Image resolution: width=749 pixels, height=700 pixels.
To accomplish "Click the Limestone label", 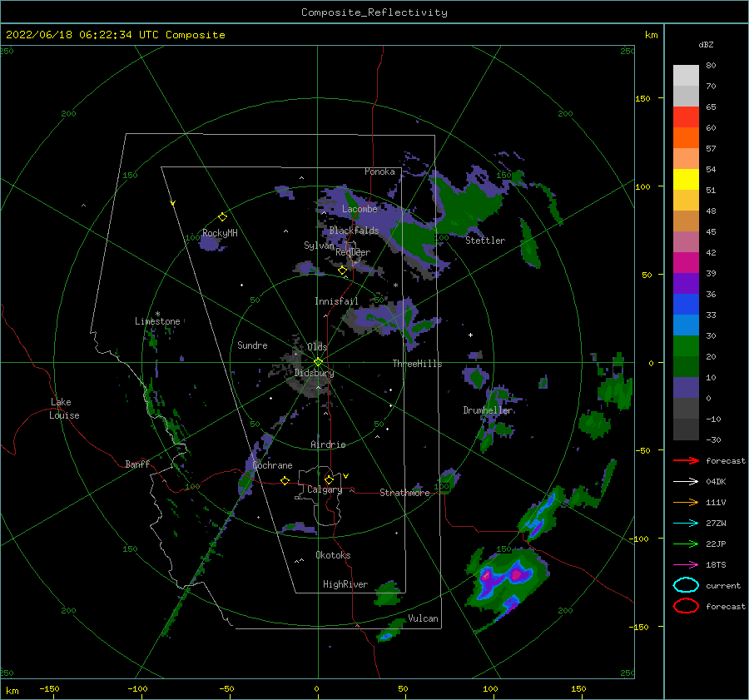I will point(157,321).
